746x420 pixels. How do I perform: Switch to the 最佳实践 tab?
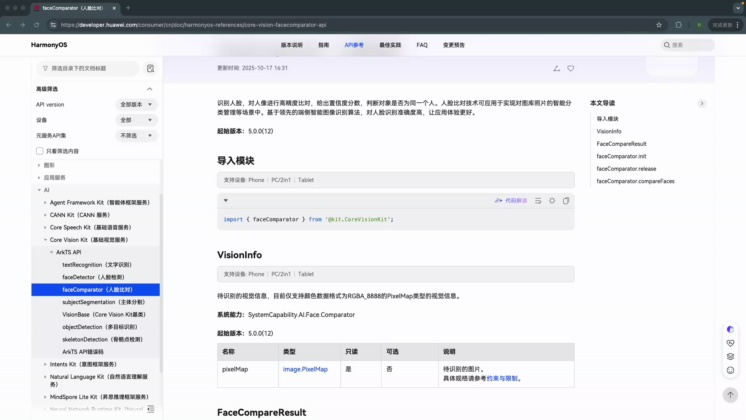pos(389,45)
